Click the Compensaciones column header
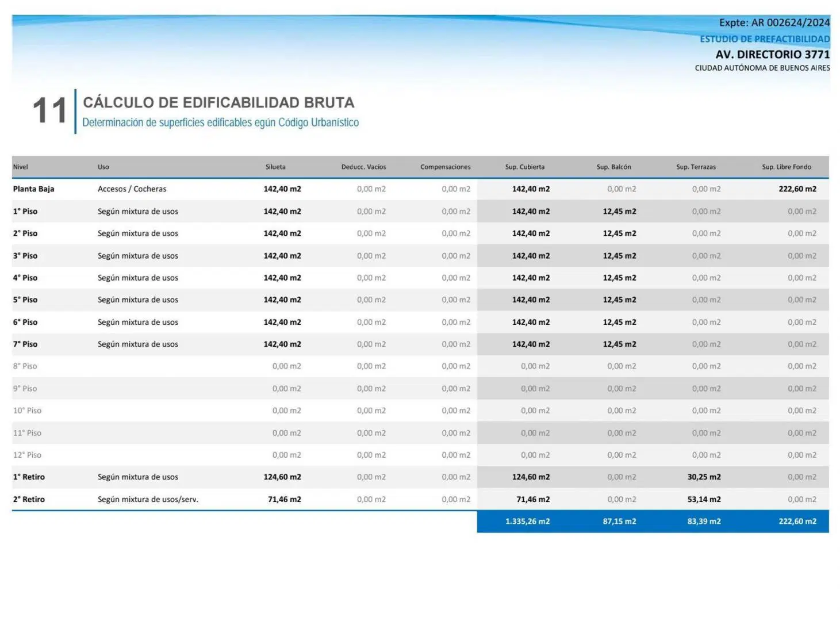840x621 pixels. [445, 167]
